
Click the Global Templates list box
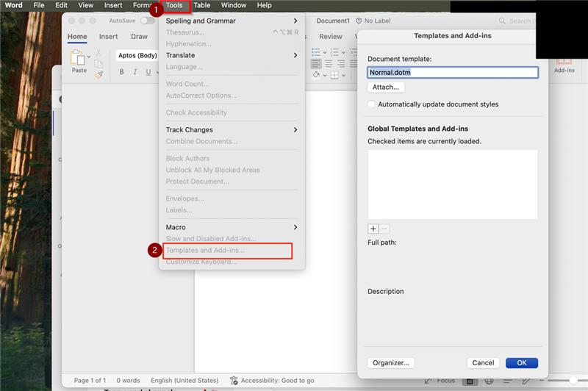pos(453,184)
